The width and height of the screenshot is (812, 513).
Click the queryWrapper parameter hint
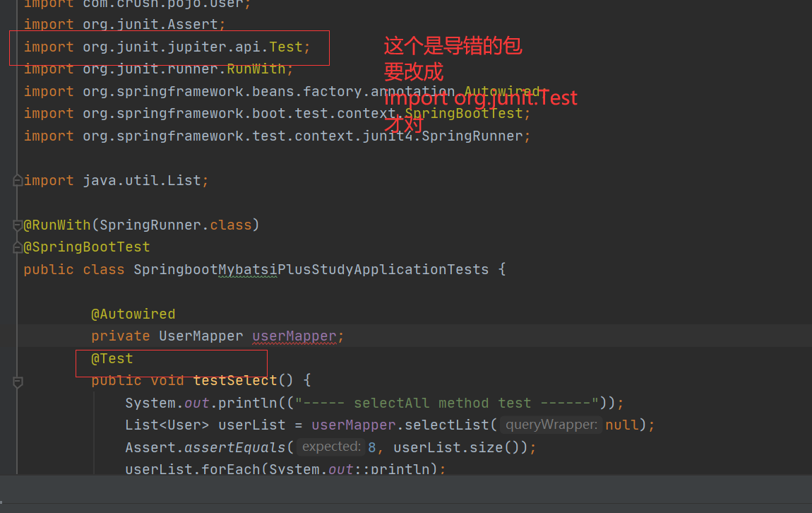click(551, 425)
